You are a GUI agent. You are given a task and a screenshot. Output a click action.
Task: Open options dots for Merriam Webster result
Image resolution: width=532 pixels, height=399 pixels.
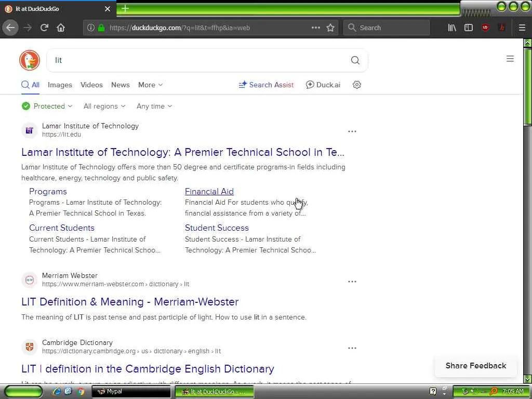point(352,281)
